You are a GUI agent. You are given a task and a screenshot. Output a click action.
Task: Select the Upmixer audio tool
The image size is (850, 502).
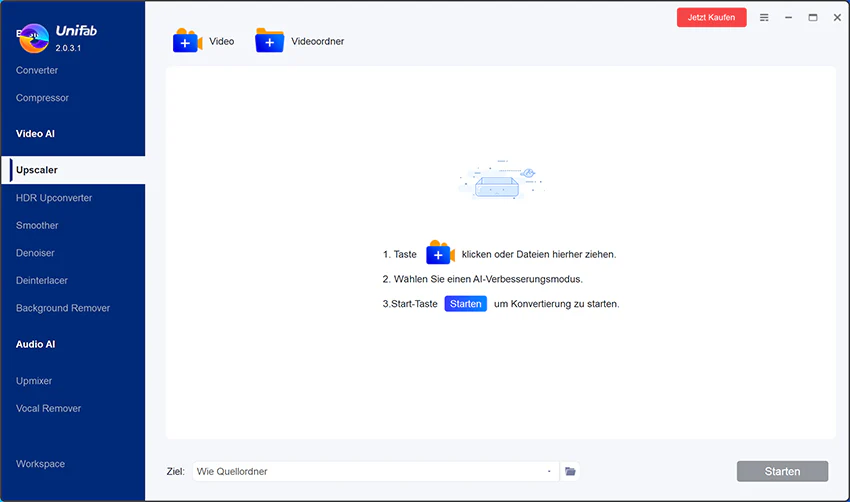point(34,381)
